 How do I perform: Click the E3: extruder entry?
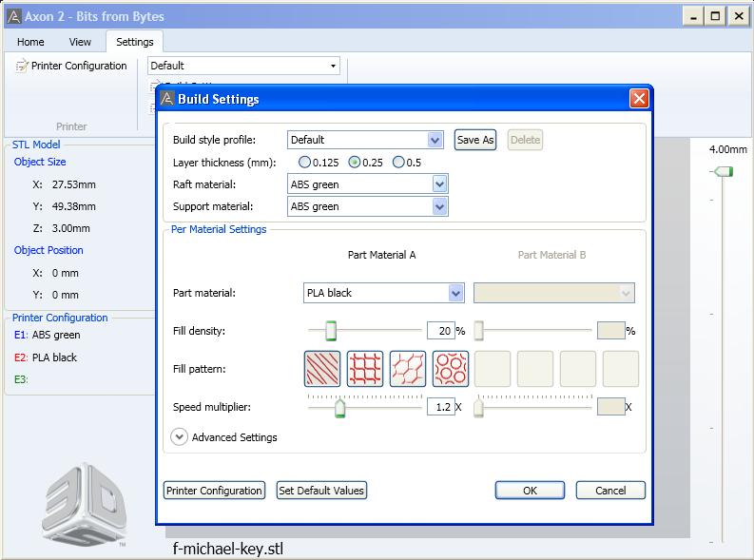(x=21, y=379)
